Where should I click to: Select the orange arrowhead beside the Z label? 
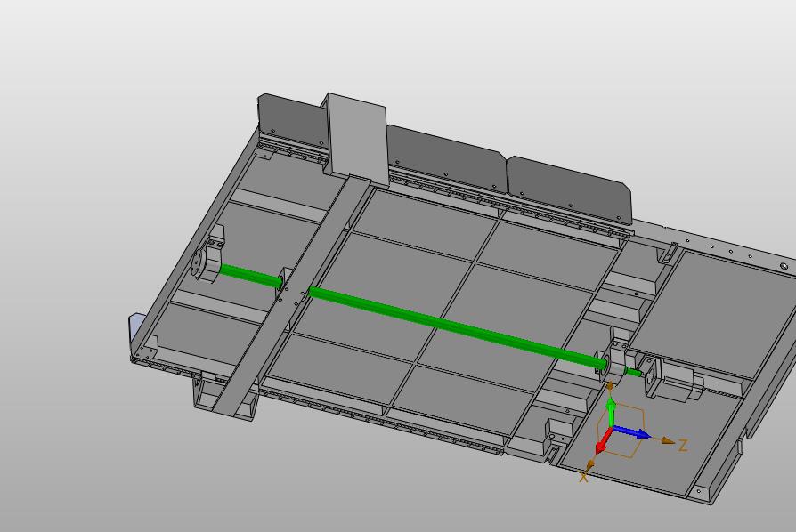coord(667,440)
